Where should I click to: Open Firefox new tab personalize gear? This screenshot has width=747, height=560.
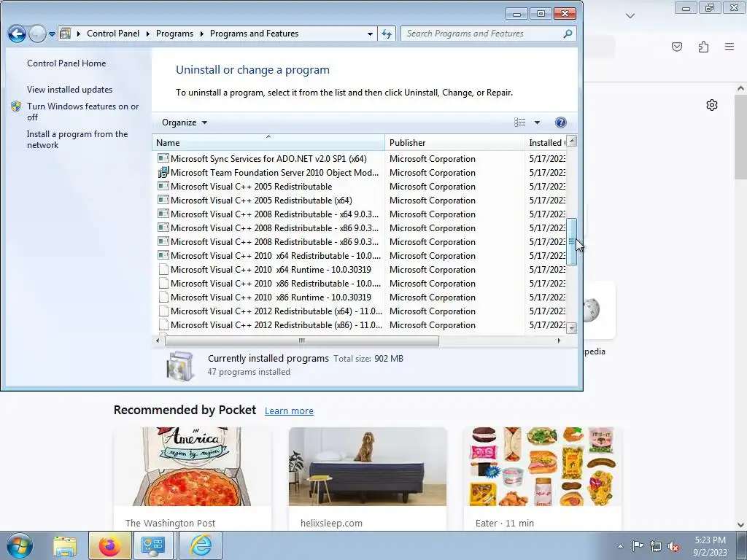click(x=712, y=105)
